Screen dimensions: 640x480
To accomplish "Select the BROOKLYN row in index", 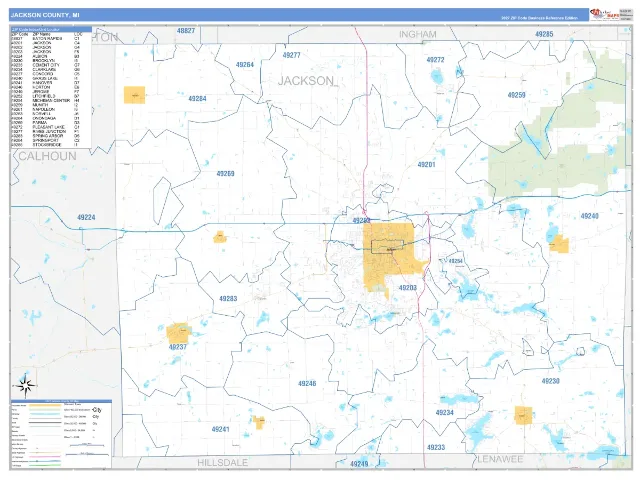I will (x=47, y=60).
